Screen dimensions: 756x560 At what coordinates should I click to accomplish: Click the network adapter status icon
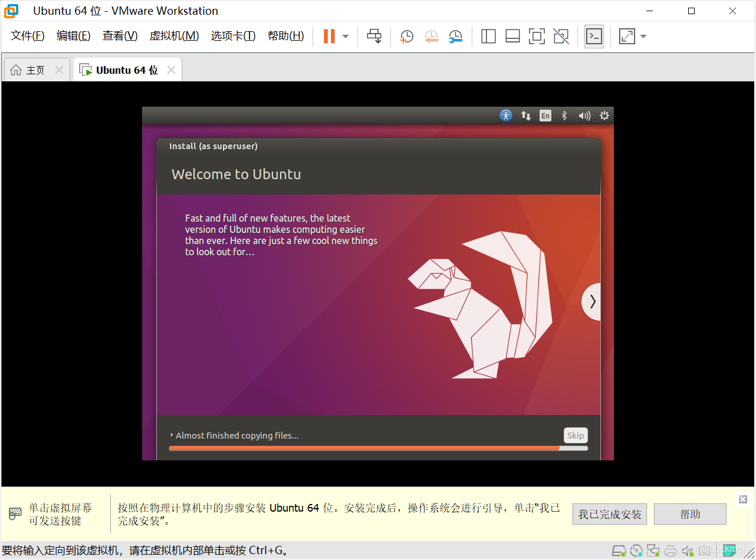[x=653, y=551]
